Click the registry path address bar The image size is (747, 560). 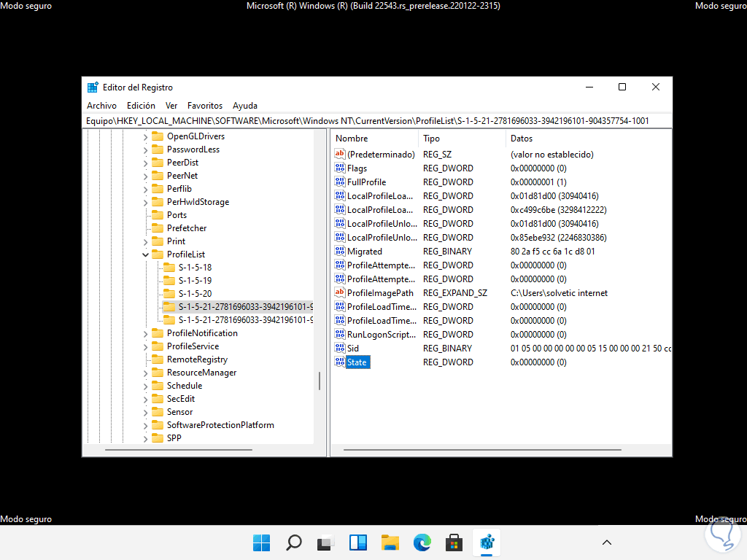(x=377, y=121)
